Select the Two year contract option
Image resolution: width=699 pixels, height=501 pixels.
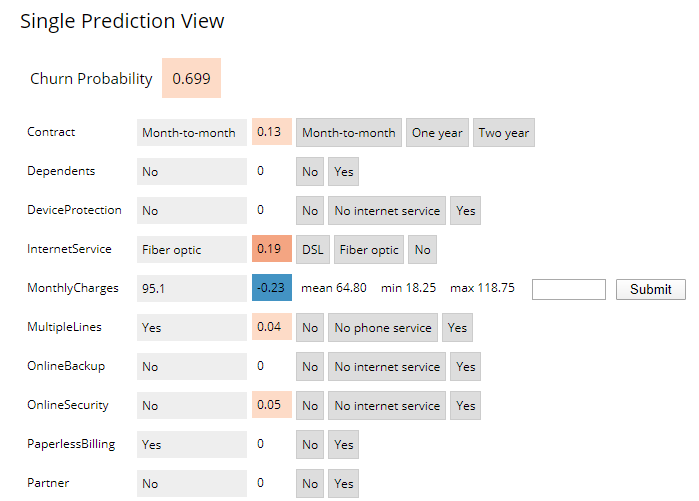pyautogui.click(x=504, y=132)
